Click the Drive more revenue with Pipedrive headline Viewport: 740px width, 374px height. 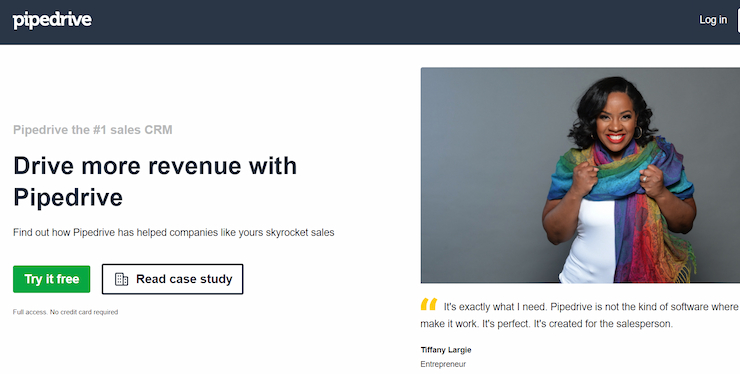point(155,181)
